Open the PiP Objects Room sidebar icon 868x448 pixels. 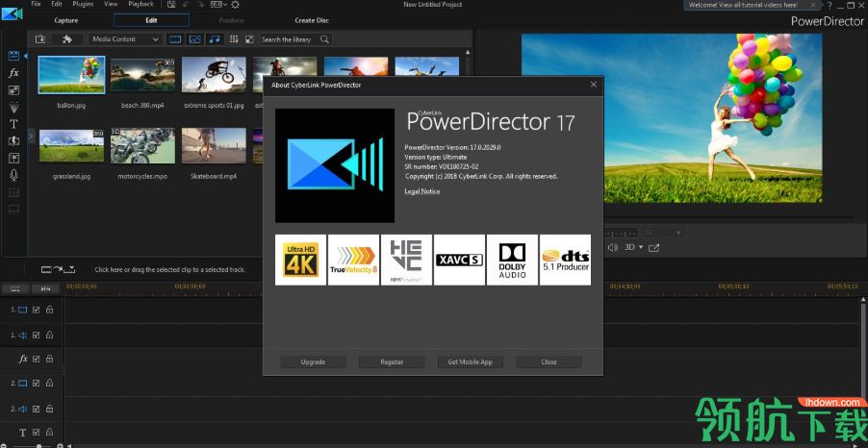[13, 90]
